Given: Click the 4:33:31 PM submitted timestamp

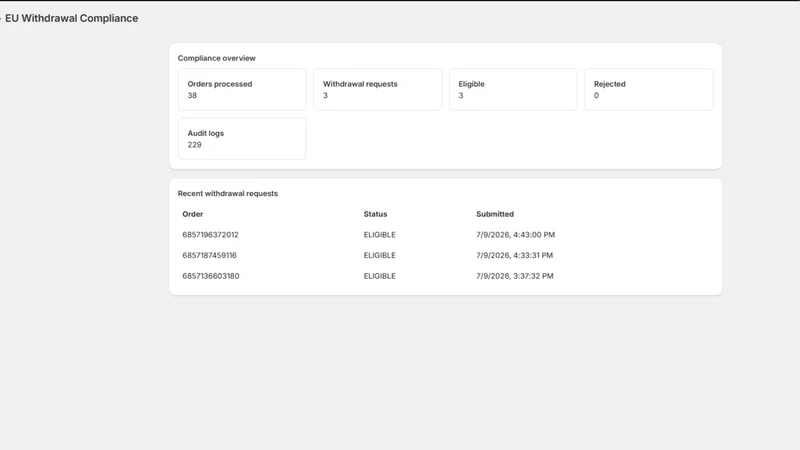Looking at the screenshot, I should pos(514,255).
